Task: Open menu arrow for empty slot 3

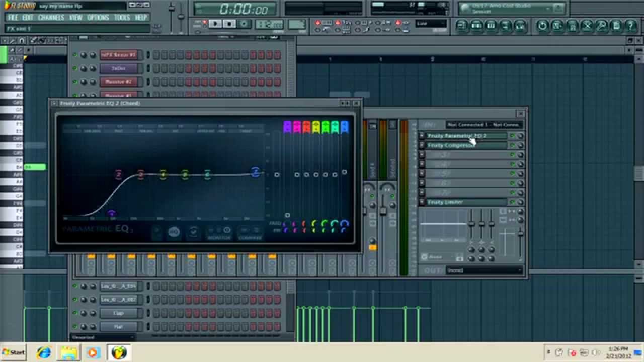Action: click(x=422, y=155)
